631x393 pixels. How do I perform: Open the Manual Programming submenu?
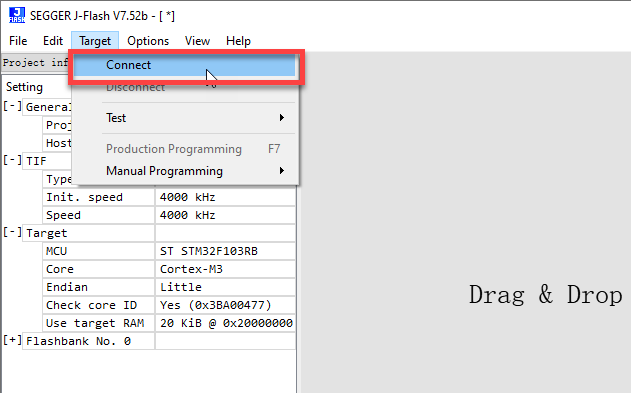tap(185, 171)
